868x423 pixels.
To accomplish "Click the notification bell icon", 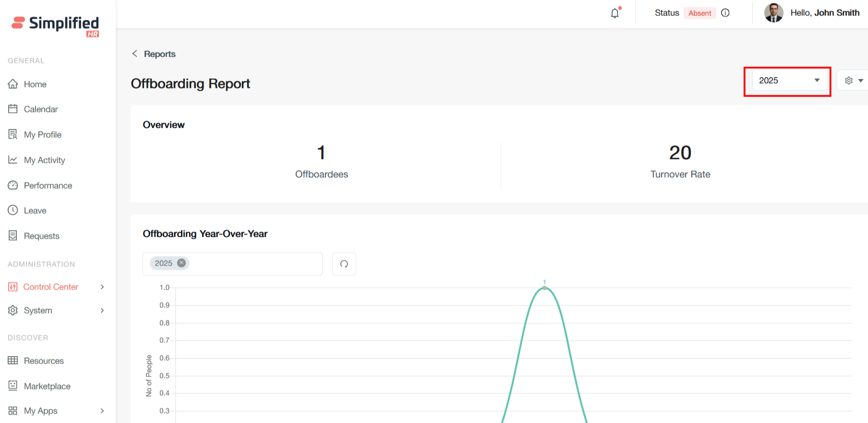I will [x=615, y=13].
